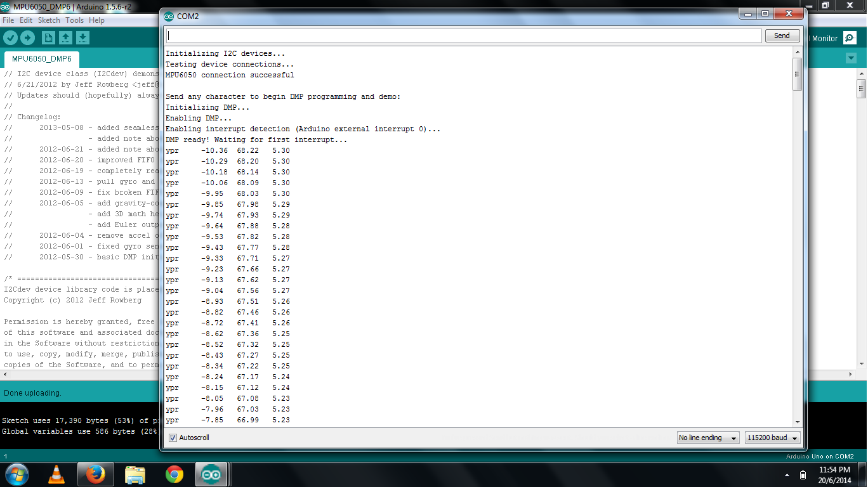
Task: Open a sketch with the up-arrow icon
Action: click(65, 38)
